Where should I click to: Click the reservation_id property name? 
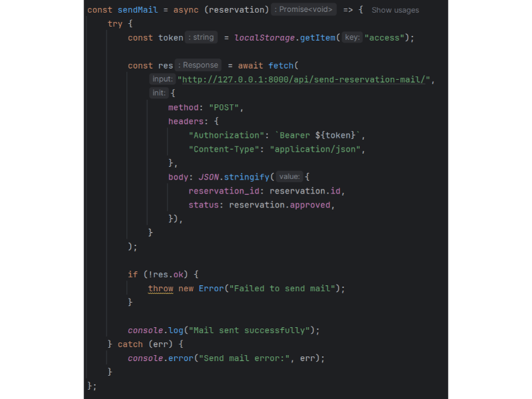(223, 192)
